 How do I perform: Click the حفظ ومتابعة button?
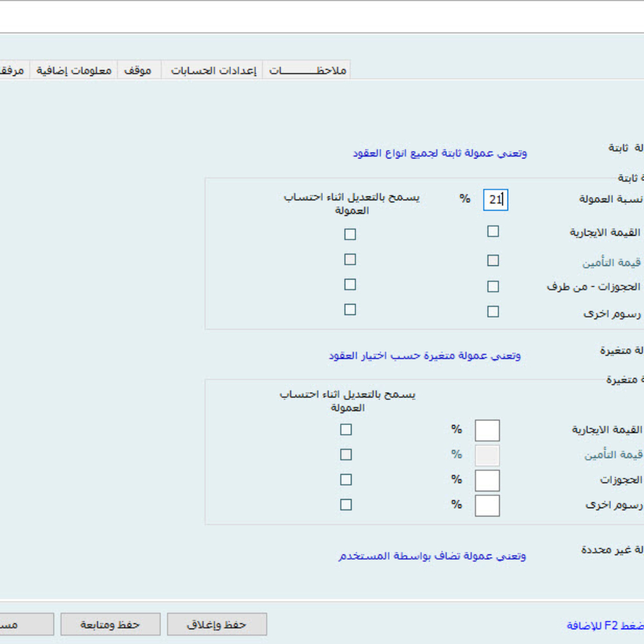pos(111,624)
